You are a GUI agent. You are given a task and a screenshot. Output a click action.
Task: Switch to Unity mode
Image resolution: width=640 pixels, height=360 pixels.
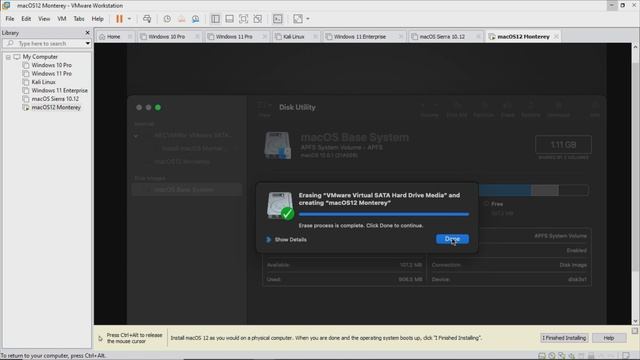tap(258, 19)
